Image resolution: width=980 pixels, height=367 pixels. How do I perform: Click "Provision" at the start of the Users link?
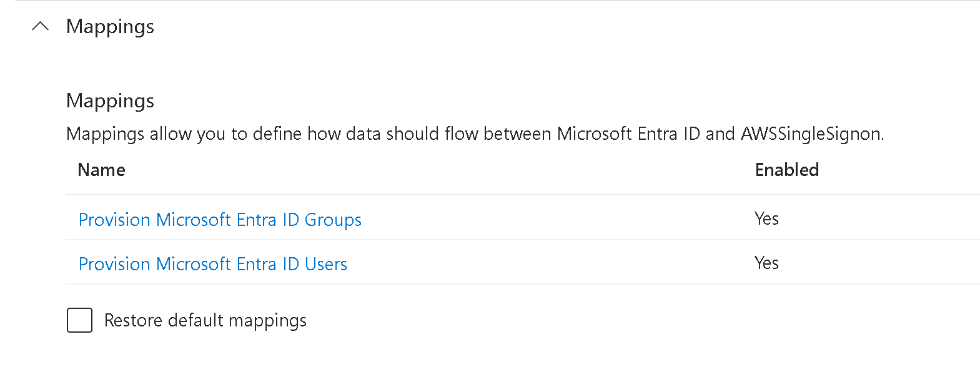point(114,264)
